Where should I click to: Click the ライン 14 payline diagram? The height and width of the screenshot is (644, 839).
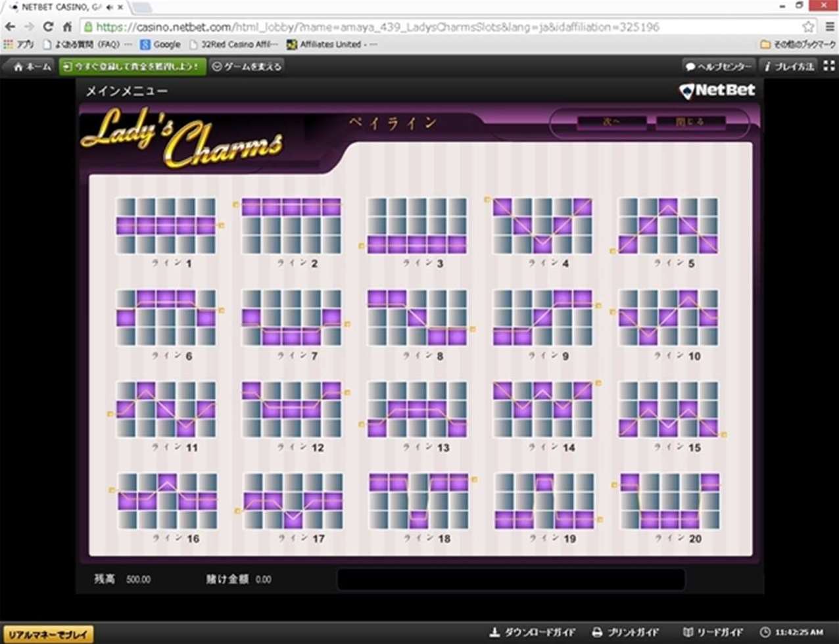542,409
